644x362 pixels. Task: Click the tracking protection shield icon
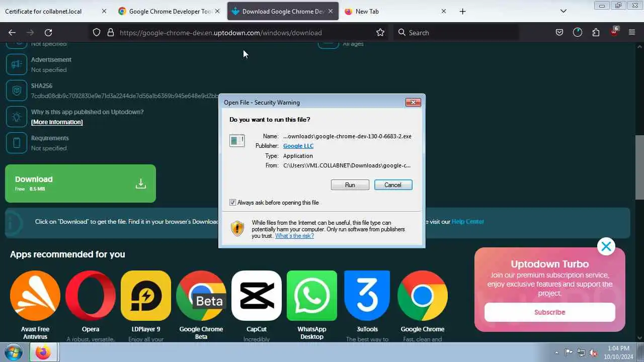(x=97, y=33)
